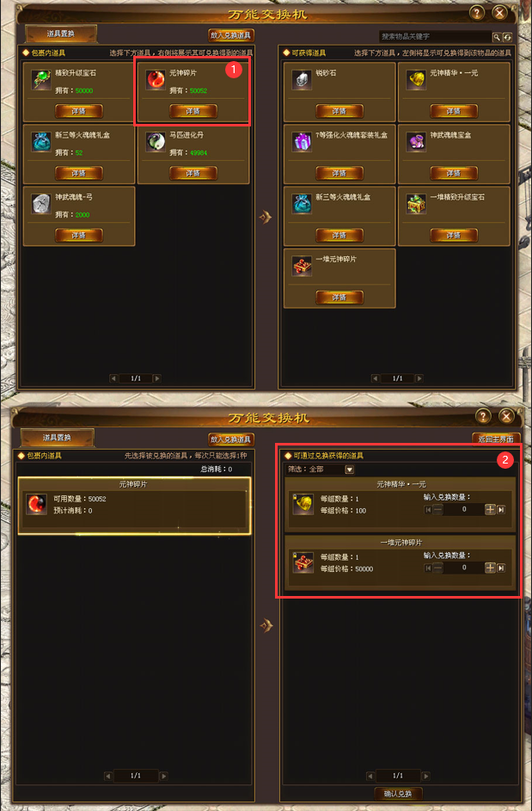Image resolution: width=532 pixels, height=811 pixels.
Task: Click the refresh icon beside search
Action: point(507,37)
